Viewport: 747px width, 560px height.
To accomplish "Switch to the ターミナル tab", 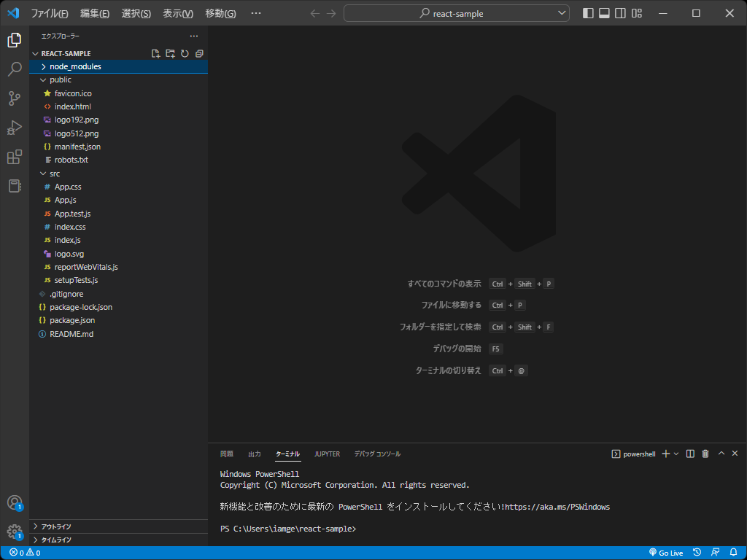I will coord(287,454).
